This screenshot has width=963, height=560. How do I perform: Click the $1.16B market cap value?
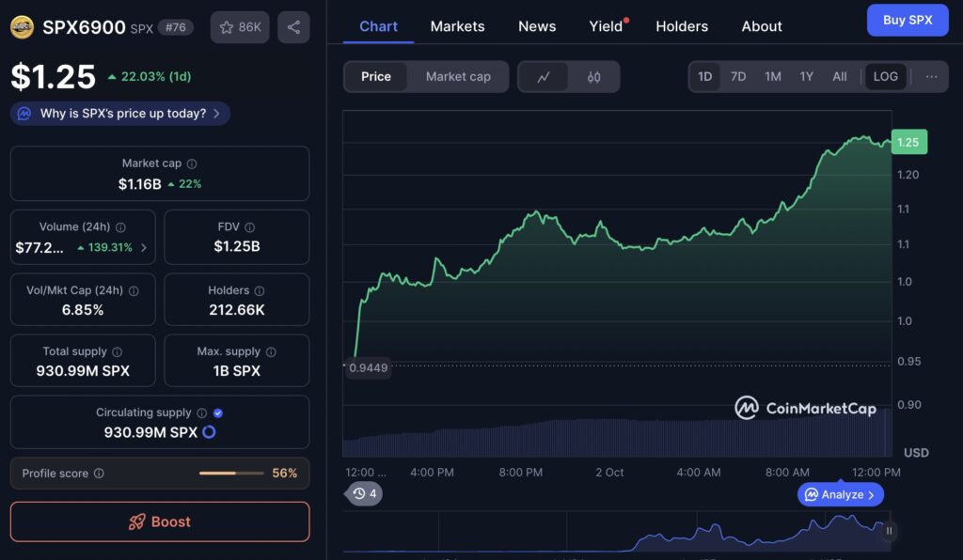click(139, 184)
